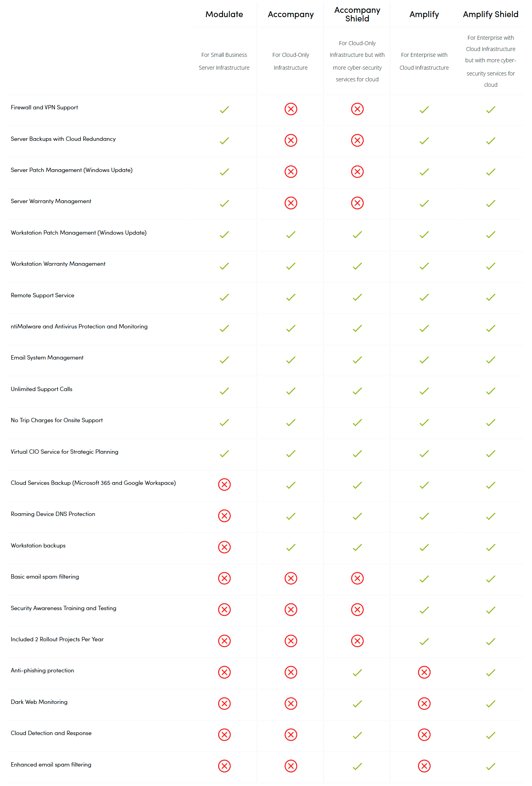This screenshot has width=532, height=786.
Task: Click green check for Accompany Workstation backups
Action: (x=290, y=547)
